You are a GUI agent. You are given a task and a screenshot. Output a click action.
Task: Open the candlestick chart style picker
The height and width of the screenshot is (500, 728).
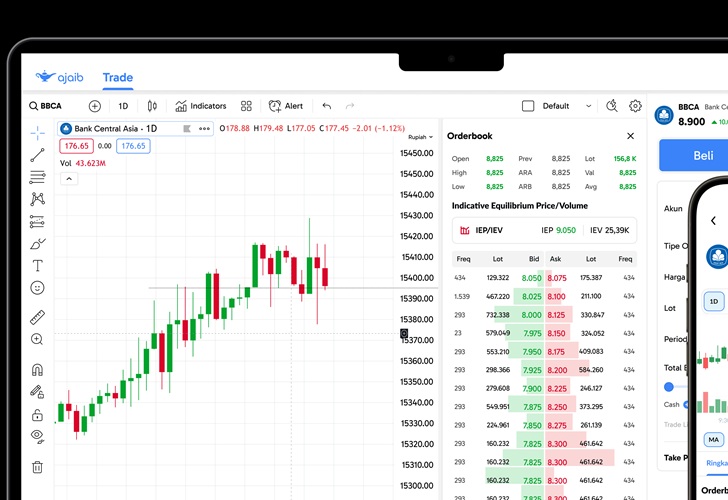click(152, 106)
